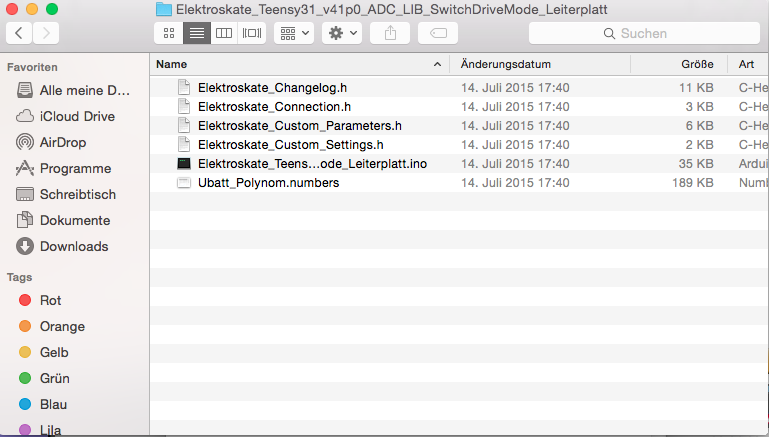Select Elektroskate_Connection.h file name
The height and width of the screenshot is (437, 769).
click(x=274, y=107)
